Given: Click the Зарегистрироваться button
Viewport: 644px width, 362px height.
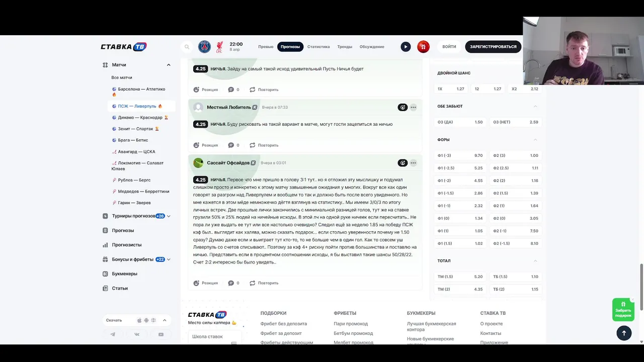Looking at the screenshot, I should coord(493,47).
